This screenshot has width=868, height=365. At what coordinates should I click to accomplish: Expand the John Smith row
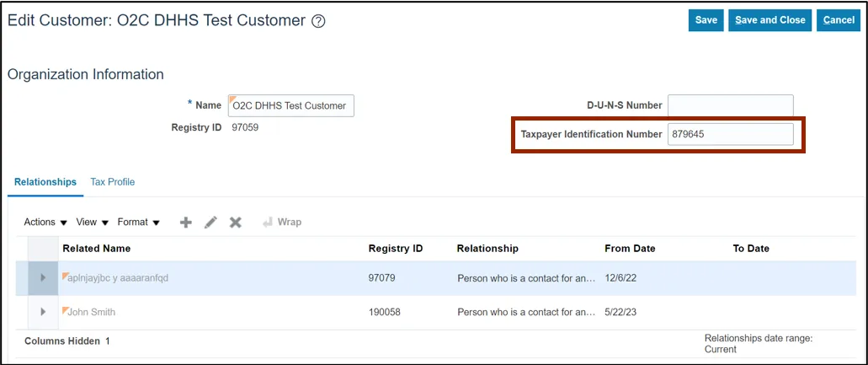pos(43,312)
